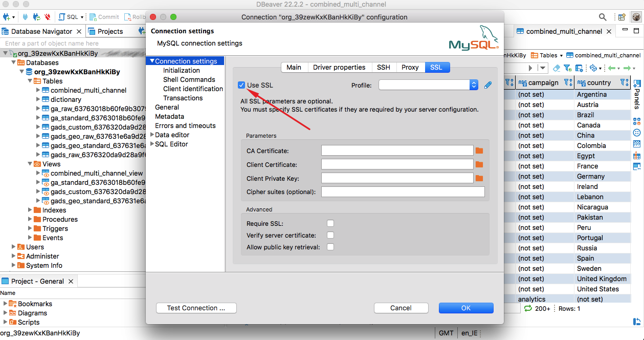Open the SQL button dropdown arrow
Viewport: 644px width, 340px height.
pyautogui.click(x=82, y=17)
